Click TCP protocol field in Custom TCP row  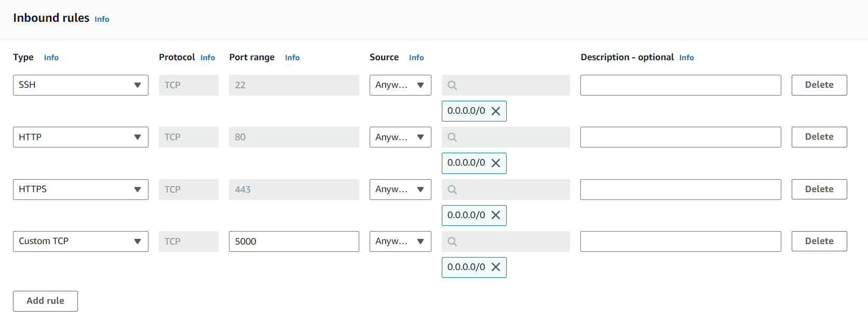(x=188, y=241)
